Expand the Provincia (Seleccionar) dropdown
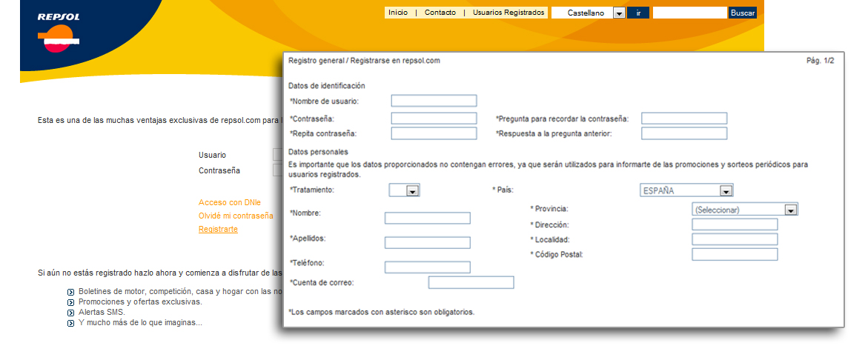The image size is (868, 360). [x=791, y=210]
